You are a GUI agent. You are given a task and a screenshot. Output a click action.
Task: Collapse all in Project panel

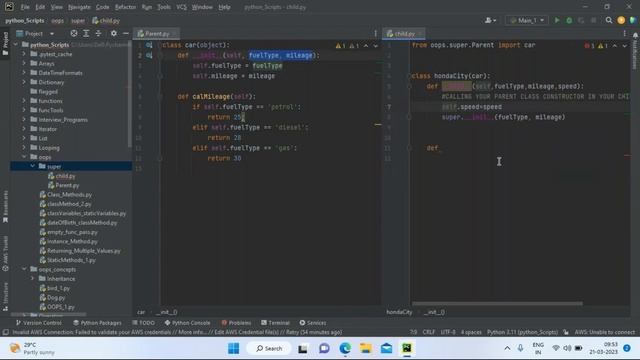(98, 33)
